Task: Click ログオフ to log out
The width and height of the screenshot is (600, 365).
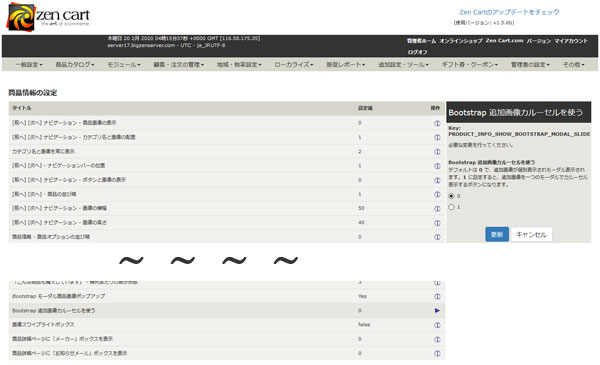Action: (x=417, y=52)
